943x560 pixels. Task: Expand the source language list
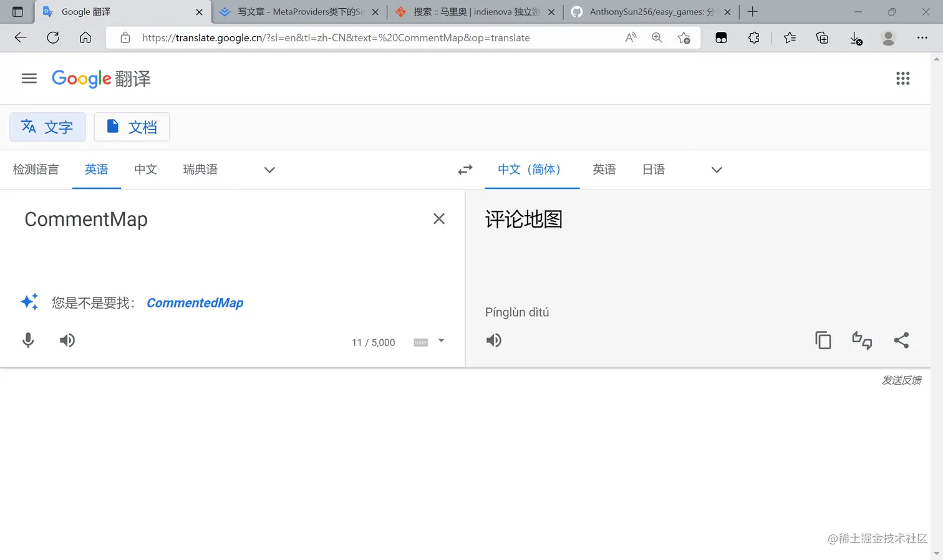(x=269, y=170)
